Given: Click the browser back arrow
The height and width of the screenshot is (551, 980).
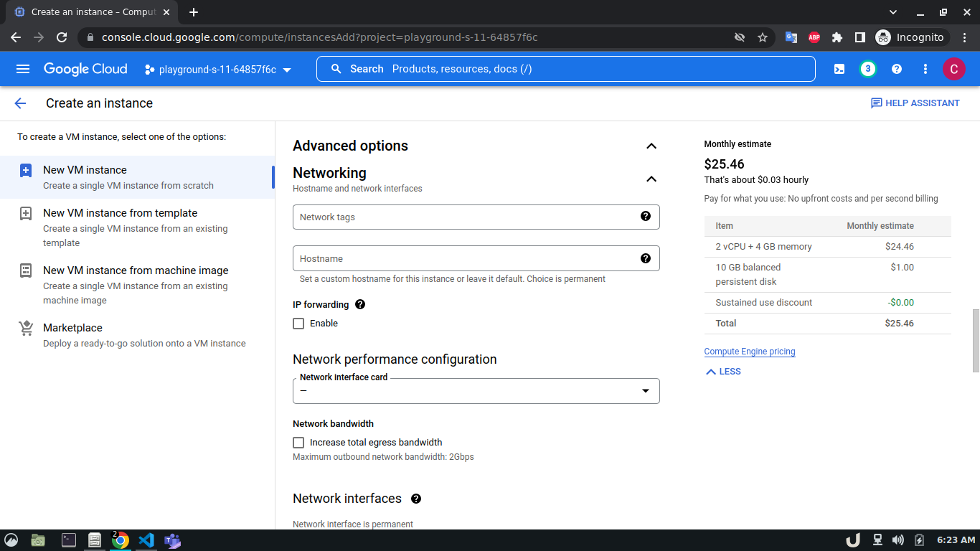Looking at the screenshot, I should pos(16,37).
